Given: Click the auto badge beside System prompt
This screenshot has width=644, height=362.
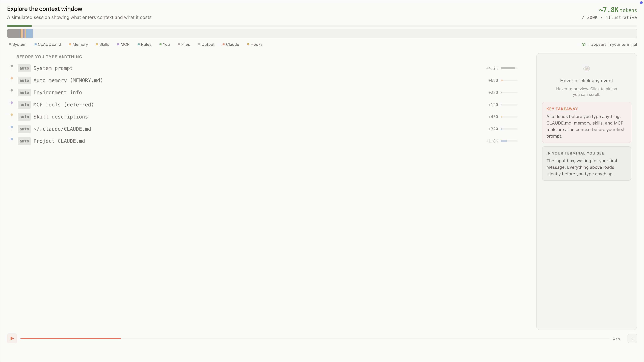Looking at the screenshot, I should pyautogui.click(x=24, y=68).
